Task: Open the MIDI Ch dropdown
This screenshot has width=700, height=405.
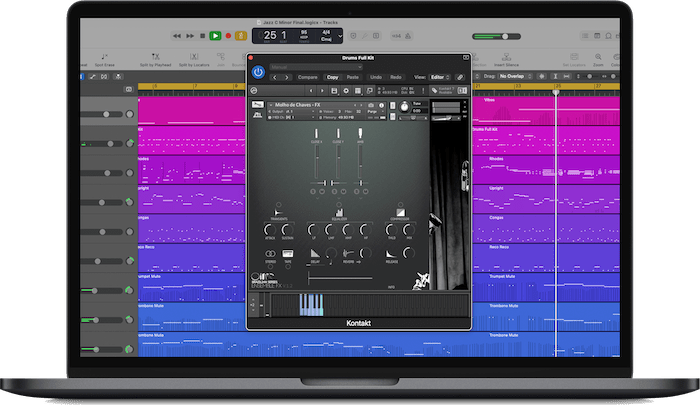Action: coord(292,117)
